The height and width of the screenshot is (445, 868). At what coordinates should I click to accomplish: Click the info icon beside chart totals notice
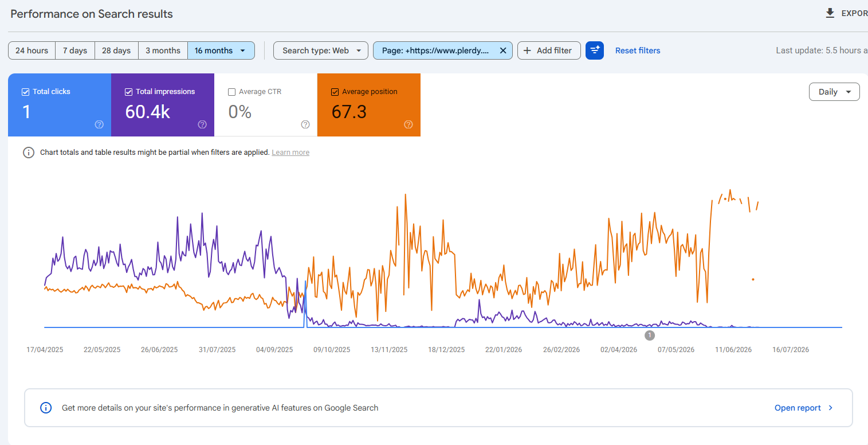click(x=29, y=153)
